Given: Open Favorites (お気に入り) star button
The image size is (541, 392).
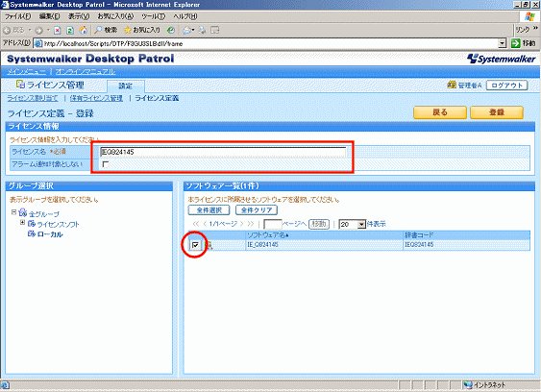Looking at the screenshot, I should point(142,30).
